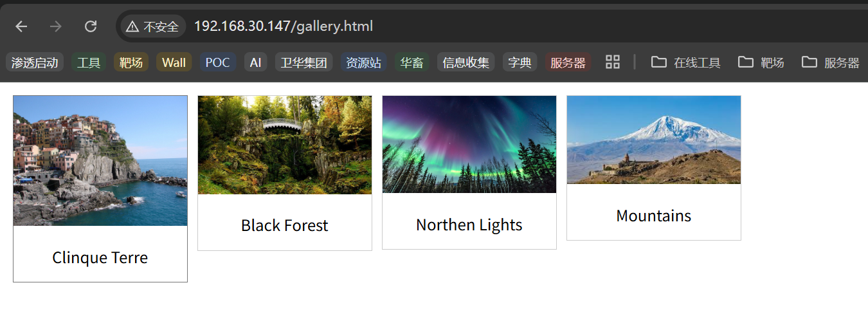
Task: Click the browser back arrow
Action: (21, 26)
